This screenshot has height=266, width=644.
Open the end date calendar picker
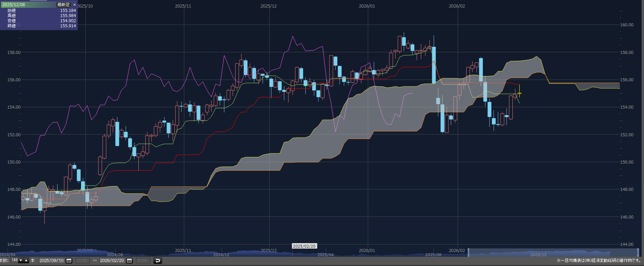click(130, 261)
